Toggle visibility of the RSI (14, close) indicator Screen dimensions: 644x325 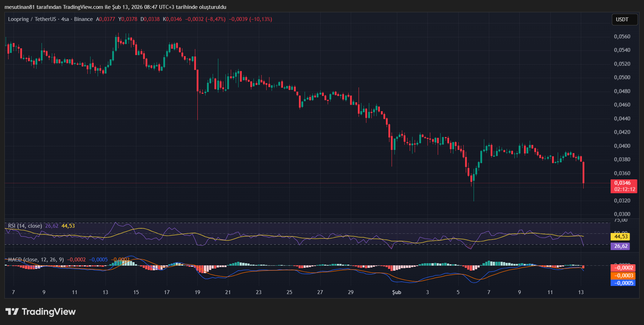(25, 225)
